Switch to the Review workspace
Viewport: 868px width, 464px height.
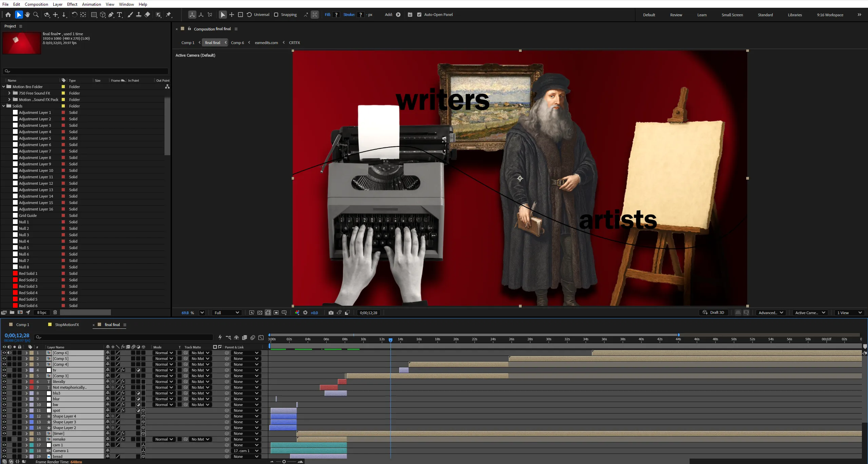point(676,15)
